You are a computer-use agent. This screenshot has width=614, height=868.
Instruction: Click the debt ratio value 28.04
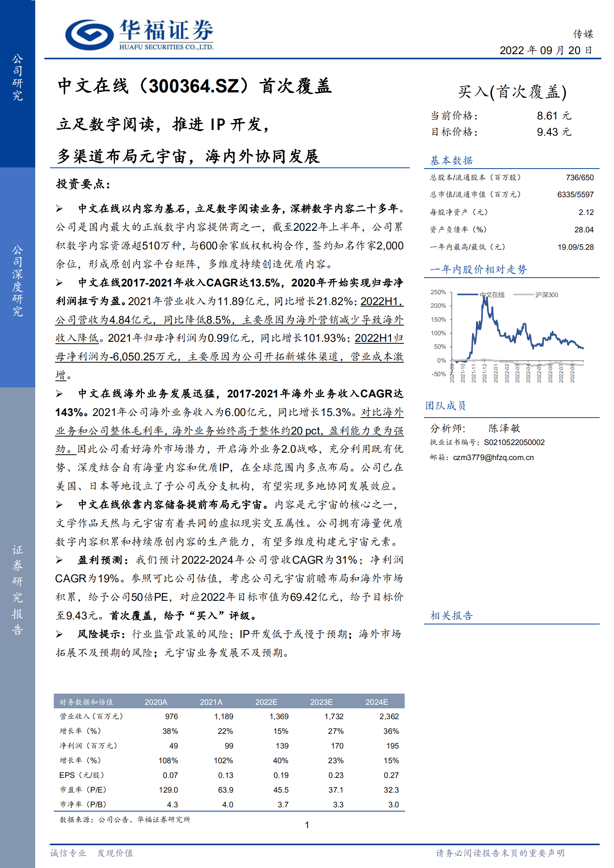[x=584, y=230]
